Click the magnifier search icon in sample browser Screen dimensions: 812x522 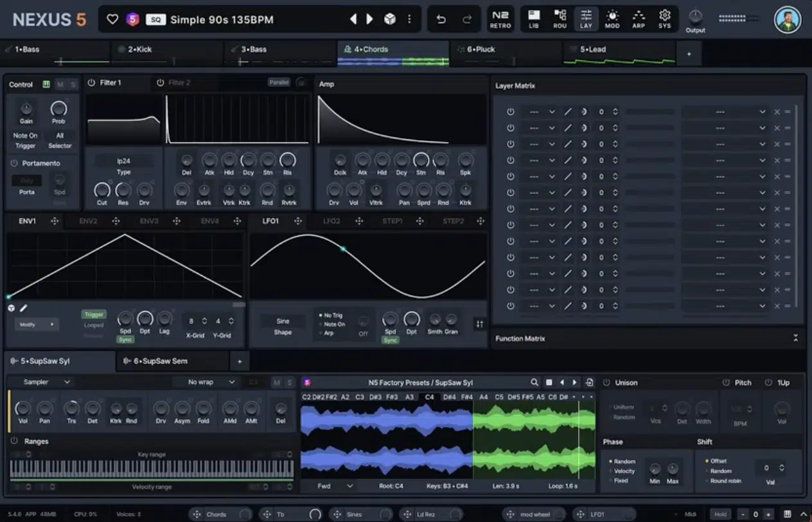534,382
